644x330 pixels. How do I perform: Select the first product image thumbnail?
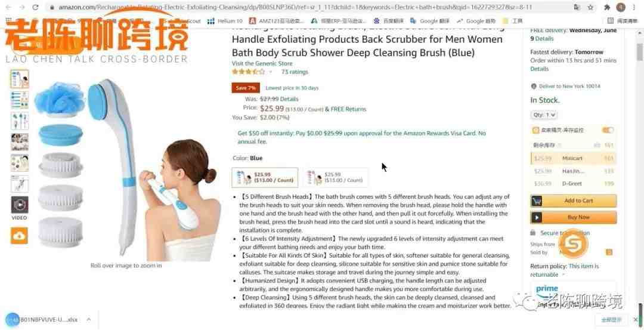(x=19, y=79)
